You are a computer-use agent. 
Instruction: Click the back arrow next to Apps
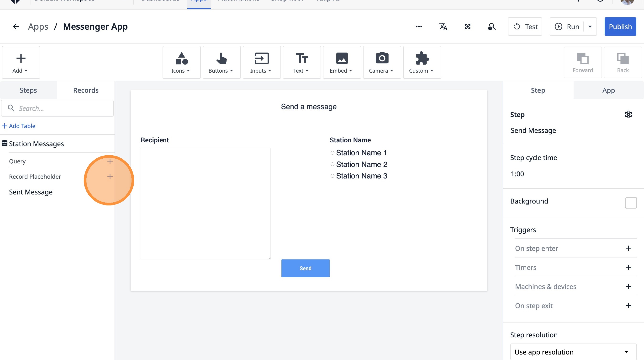[x=16, y=27]
